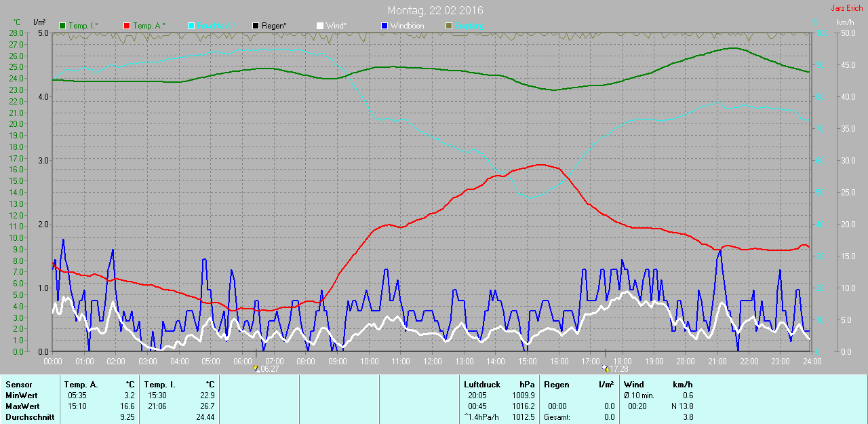This screenshot has height=424, width=868.
Task: Click the cyan Feuchte A. legend swatch
Action: click(191, 26)
